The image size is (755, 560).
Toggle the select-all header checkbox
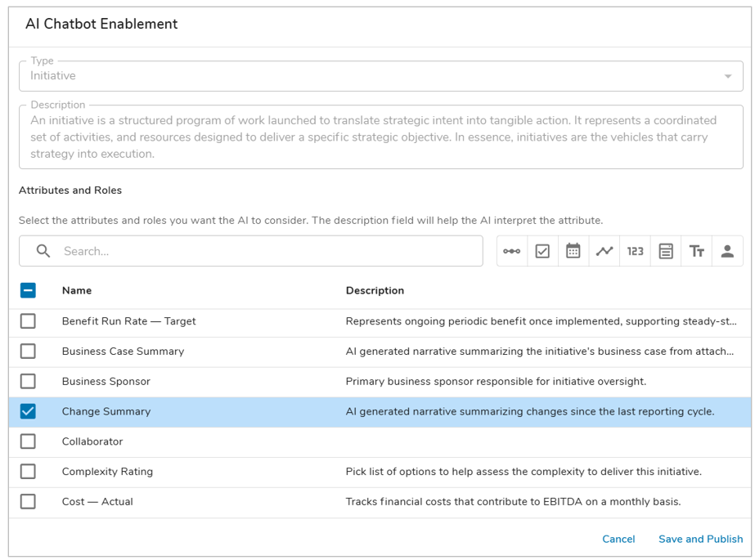point(28,290)
